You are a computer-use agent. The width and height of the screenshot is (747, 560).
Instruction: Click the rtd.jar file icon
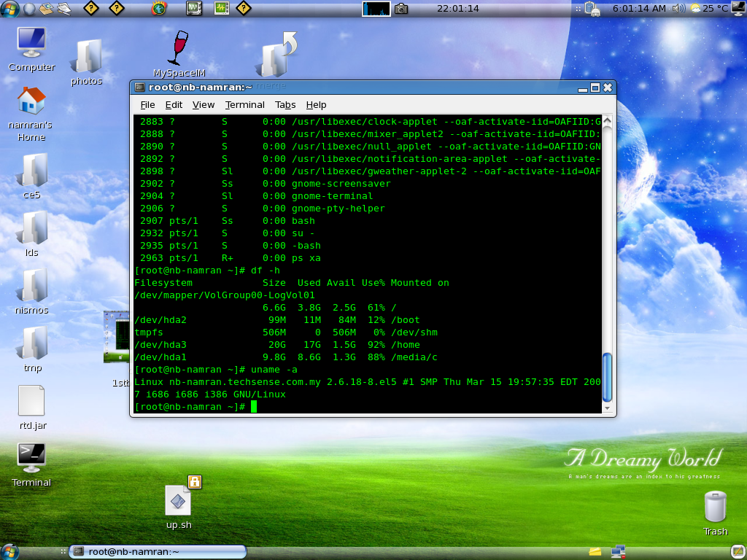pos(31,401)
